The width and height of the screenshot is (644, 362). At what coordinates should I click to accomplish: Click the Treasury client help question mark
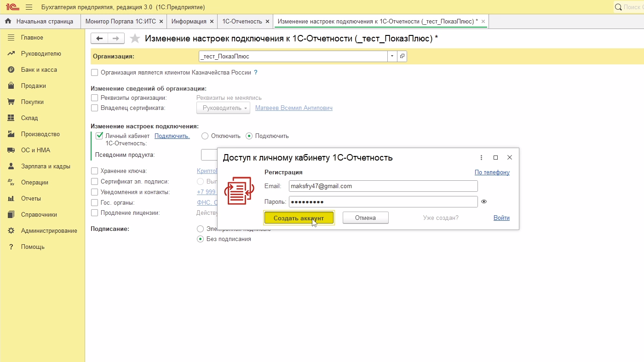[256, 72]
